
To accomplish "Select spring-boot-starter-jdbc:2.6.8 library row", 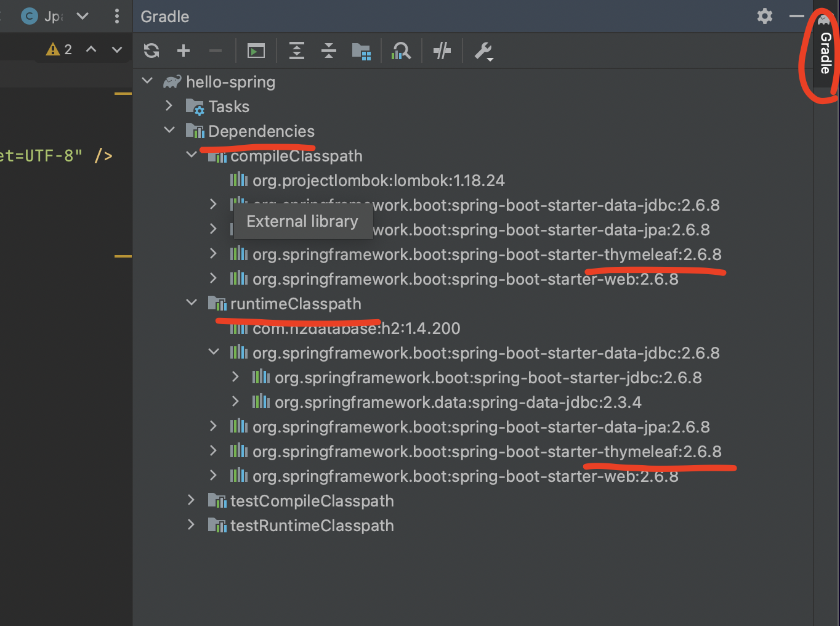I will [x=488, y=378].
